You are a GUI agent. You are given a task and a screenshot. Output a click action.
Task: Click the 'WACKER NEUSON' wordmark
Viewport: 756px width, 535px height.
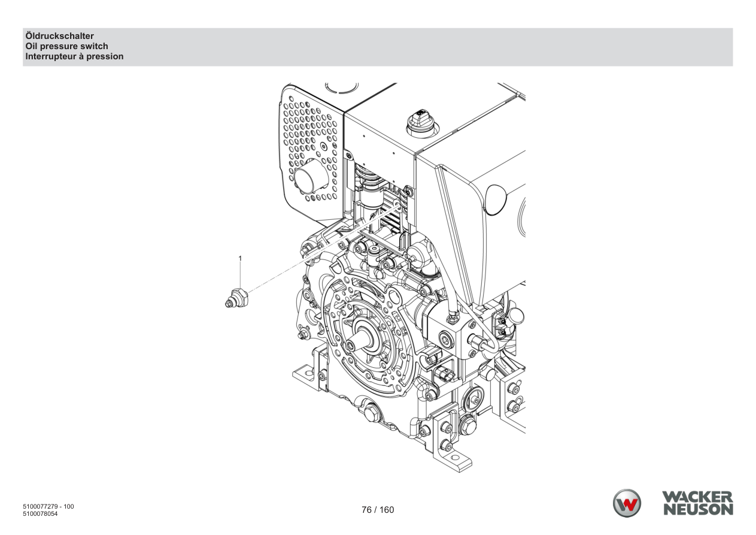(x=697, y=503)
